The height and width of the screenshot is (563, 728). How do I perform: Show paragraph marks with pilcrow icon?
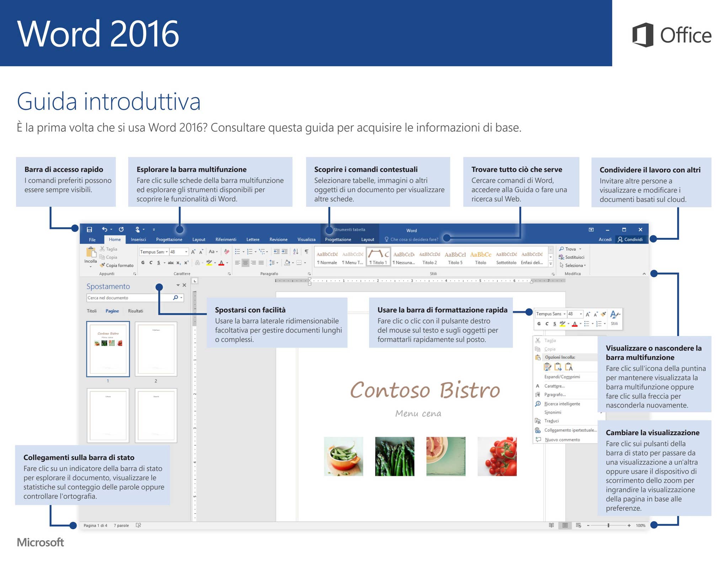point(306,251)
